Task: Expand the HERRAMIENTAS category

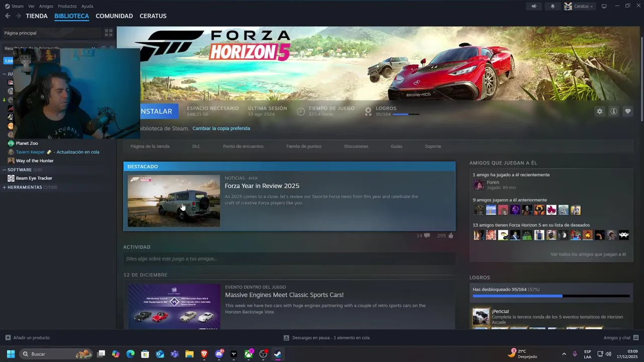Action: (x=4, y=188)
